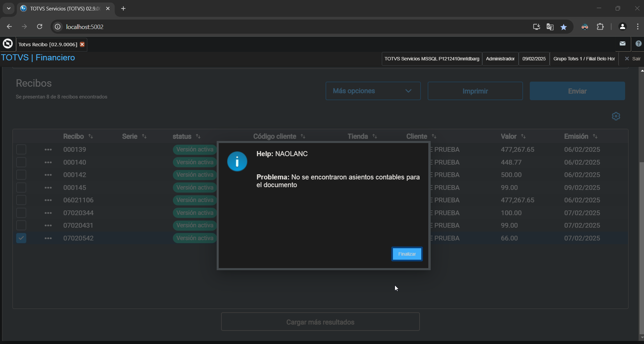The width and height of the screenshot is (644, 344).
Task: Open the three-dot actions menu for recibo 000142
Action: pyautogui.click(x=48, y=175)
